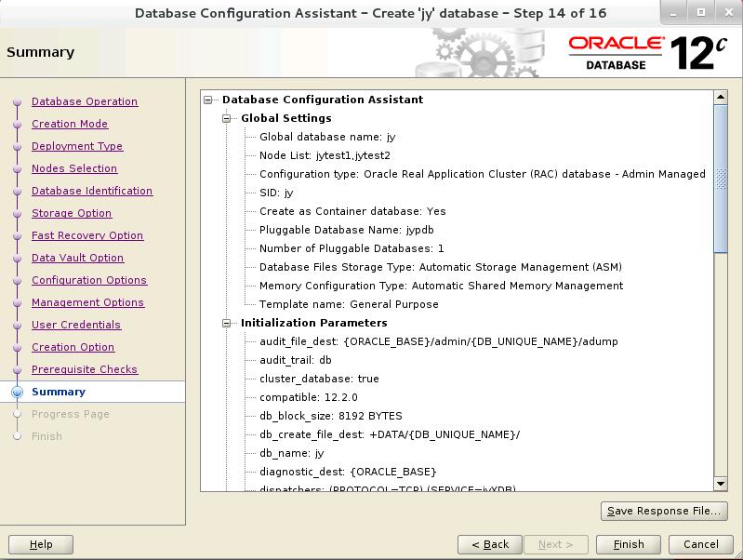Select 'db_block_size: 8192 BYTES' row

point(331,416)
